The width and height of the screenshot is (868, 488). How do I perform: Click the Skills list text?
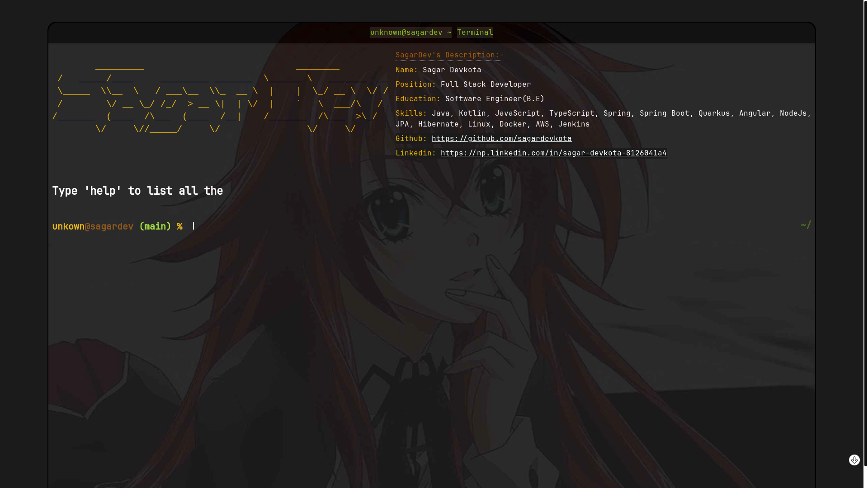[x=604, y=119]
